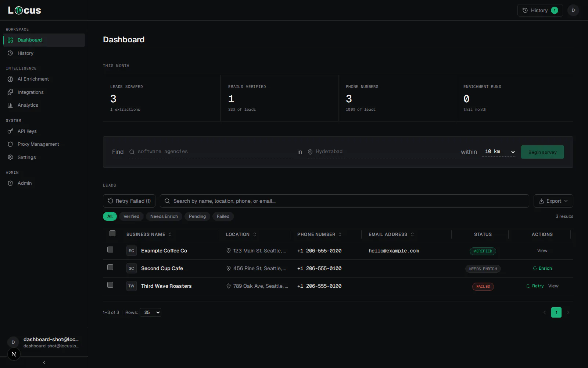Screen dimensions: 588x368
Task: Click 456 Pine St, Seattle location
Action: tap(257, 268)
